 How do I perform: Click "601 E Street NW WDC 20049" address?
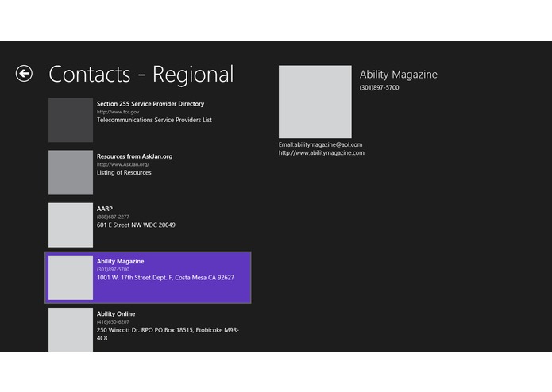click(x=136, y=225)
